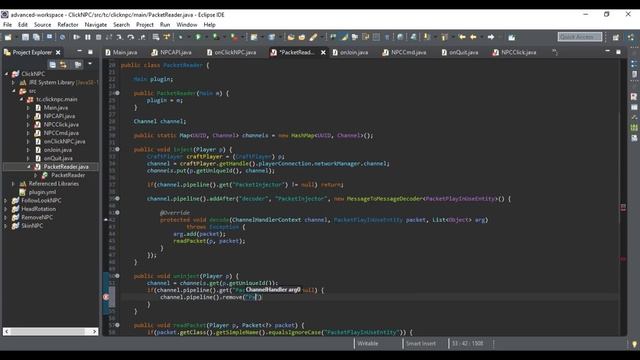Open the Refactor menu
This screenshot has height=360, width=640.
coord(68,24)
